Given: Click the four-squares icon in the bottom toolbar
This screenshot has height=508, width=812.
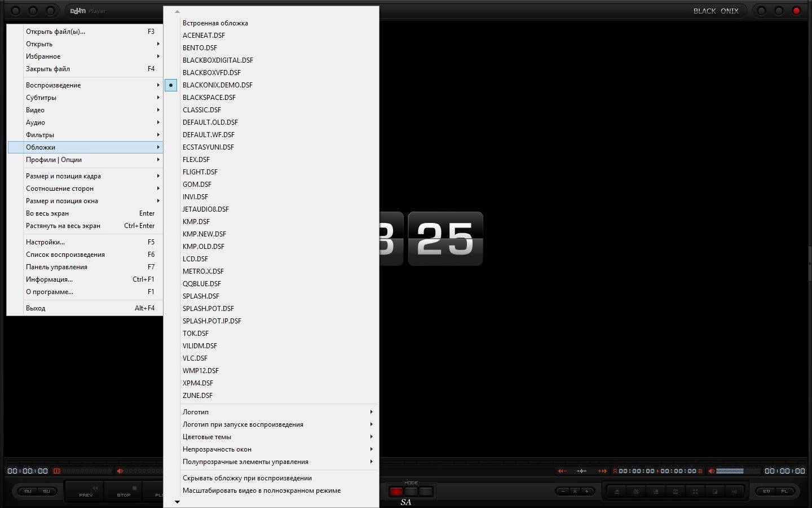Looking at the screenshot, I should pos(695,492).
